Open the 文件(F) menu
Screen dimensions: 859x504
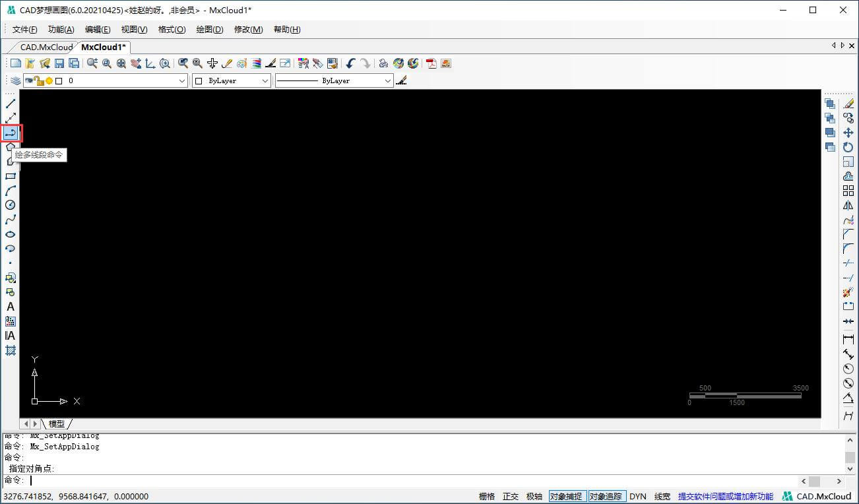25,30
